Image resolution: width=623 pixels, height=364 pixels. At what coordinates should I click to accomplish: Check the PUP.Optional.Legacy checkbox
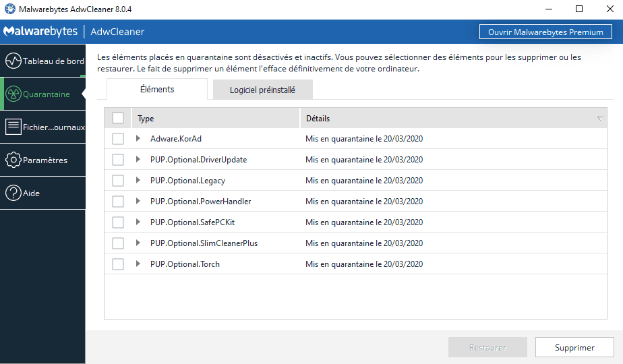pos(118,181)
